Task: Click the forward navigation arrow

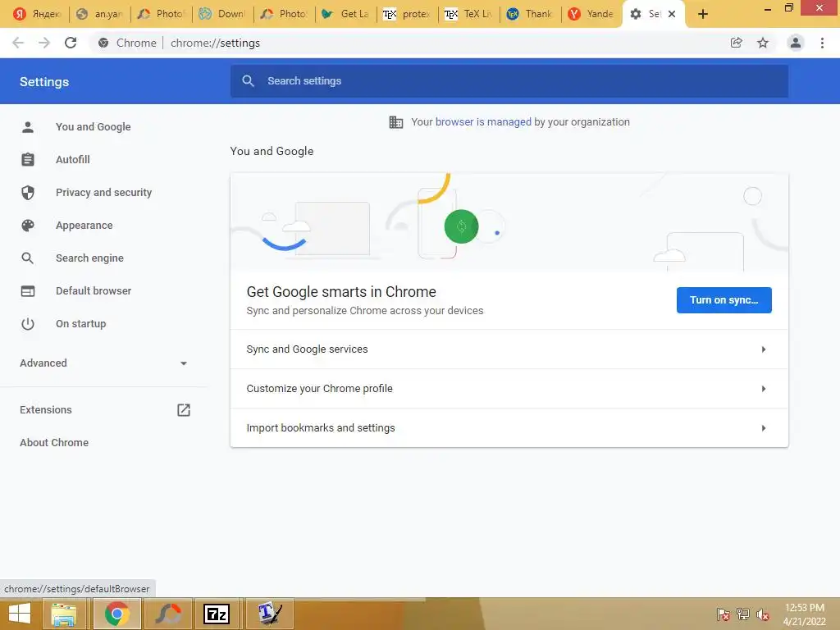Action: point(44,43)
